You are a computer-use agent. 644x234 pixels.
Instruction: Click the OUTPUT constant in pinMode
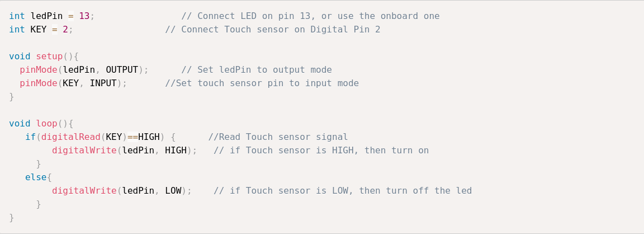tap(122, 70)
